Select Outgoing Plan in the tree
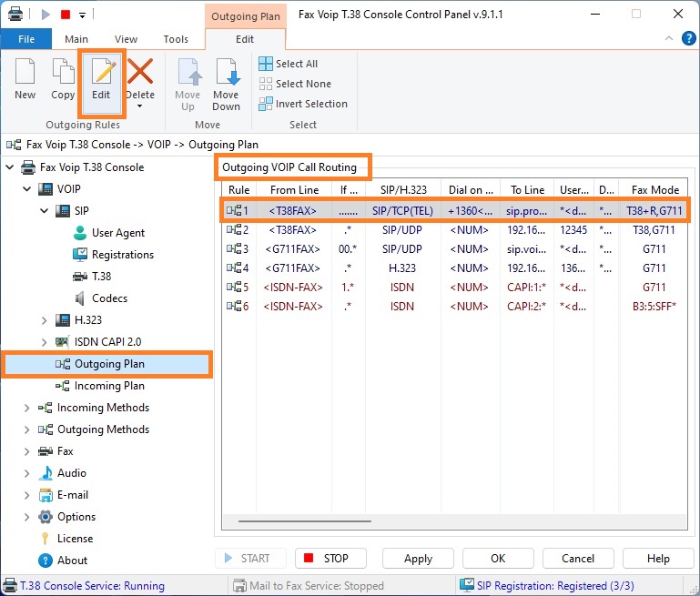700x596 pixels. click(x=107, y=364)
